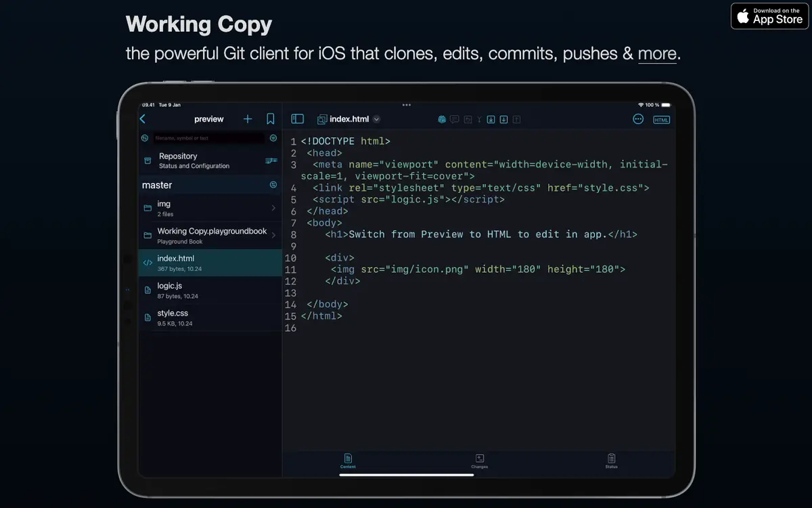The image size is (812, 508).
Task: Tap the repository archive box icon
Action: [148, 161]
